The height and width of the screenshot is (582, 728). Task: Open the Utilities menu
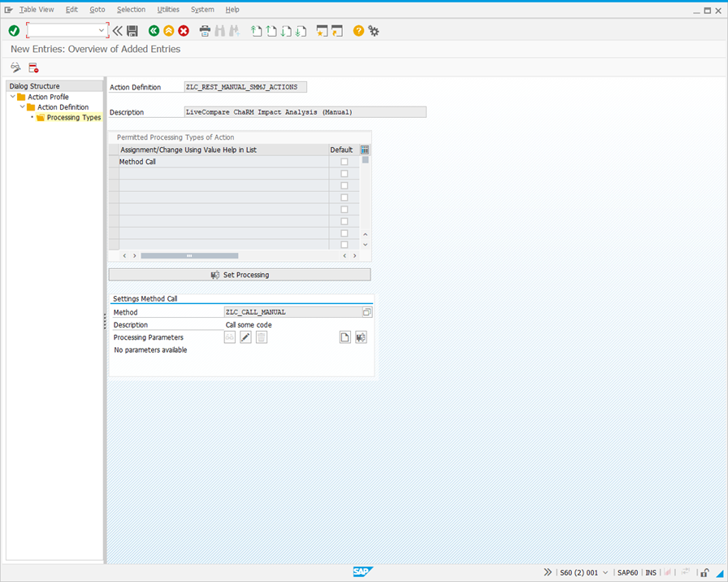167,9
